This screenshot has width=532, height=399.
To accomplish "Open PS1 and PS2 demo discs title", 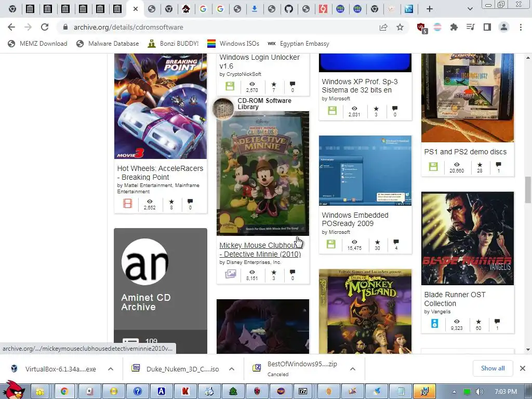I will coord(465,152).
